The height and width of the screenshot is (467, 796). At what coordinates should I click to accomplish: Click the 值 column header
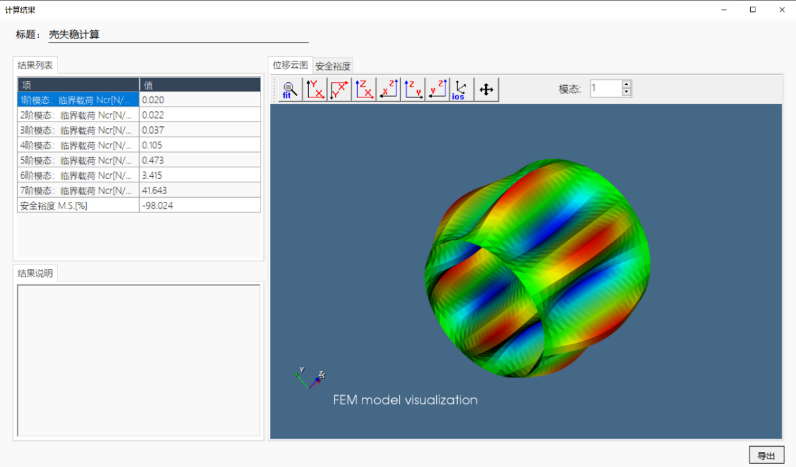200,85
